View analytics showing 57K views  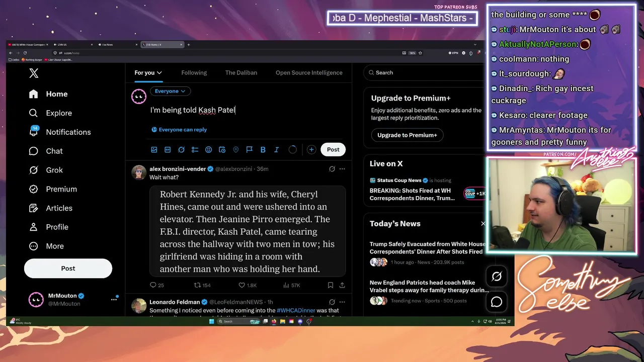(292, 285)
